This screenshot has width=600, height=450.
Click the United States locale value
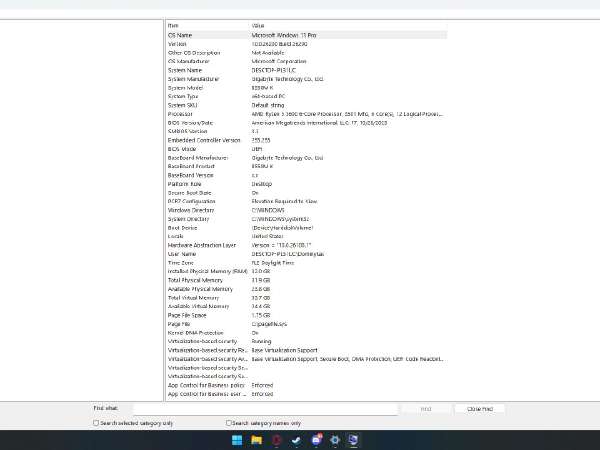click(267, 236)
